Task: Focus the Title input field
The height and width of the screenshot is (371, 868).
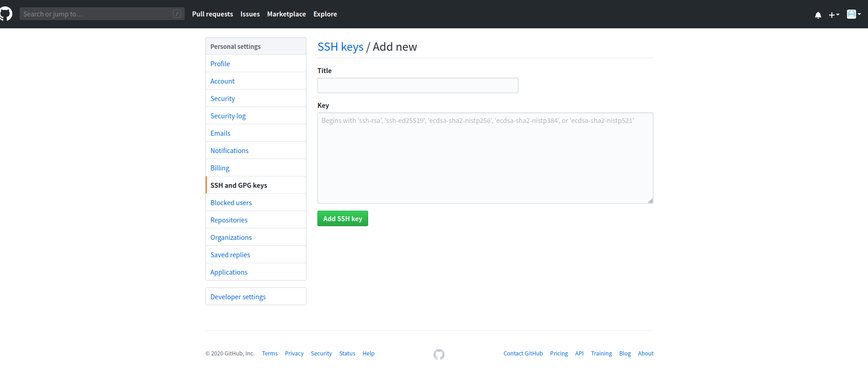Action: click(418, 85)
